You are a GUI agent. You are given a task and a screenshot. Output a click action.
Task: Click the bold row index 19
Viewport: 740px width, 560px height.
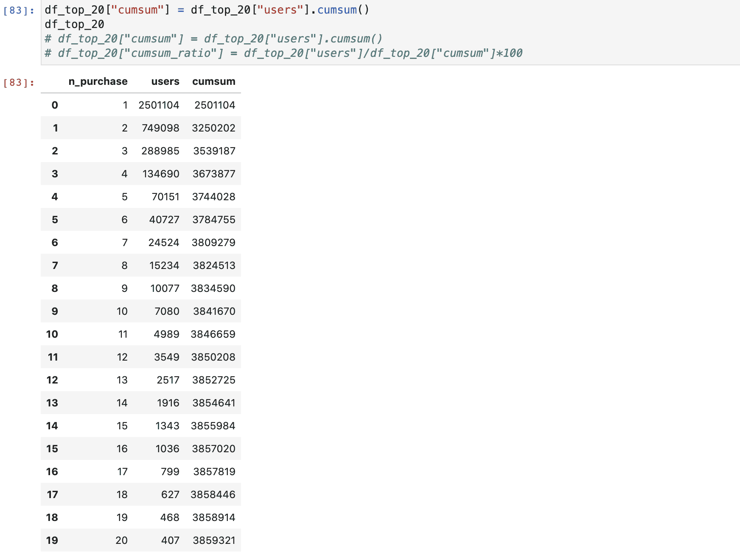point(52,540)
